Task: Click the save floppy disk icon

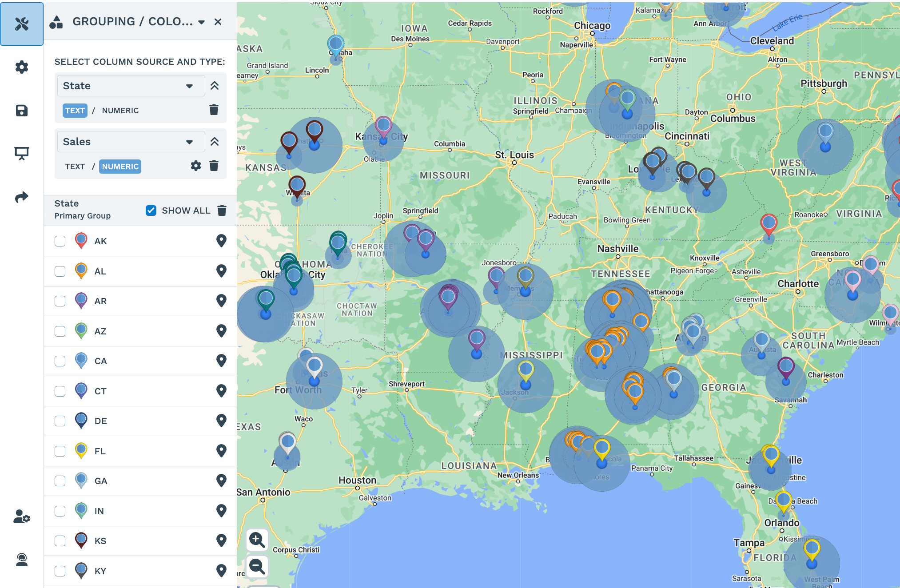Action: pos(21,111)
